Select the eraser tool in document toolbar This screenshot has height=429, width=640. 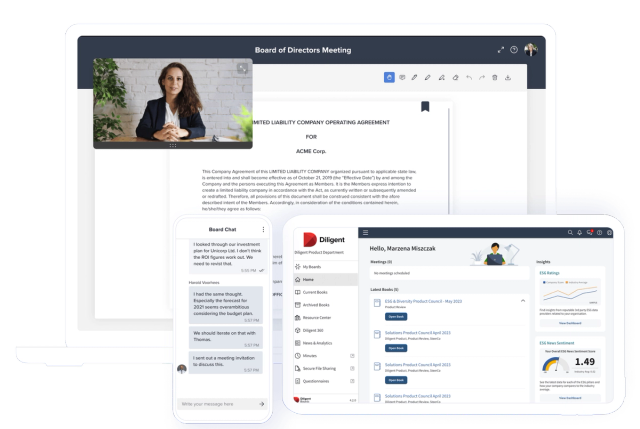point(456,78)
